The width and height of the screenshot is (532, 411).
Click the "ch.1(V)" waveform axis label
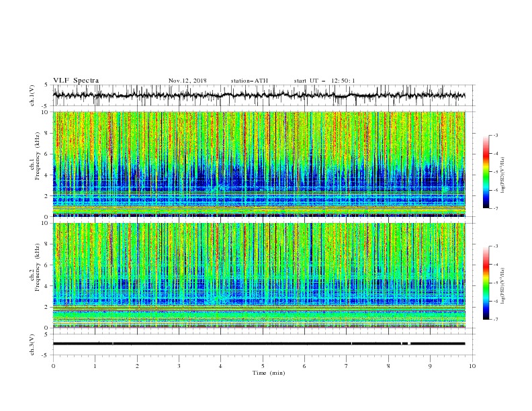tap(32, 95)
